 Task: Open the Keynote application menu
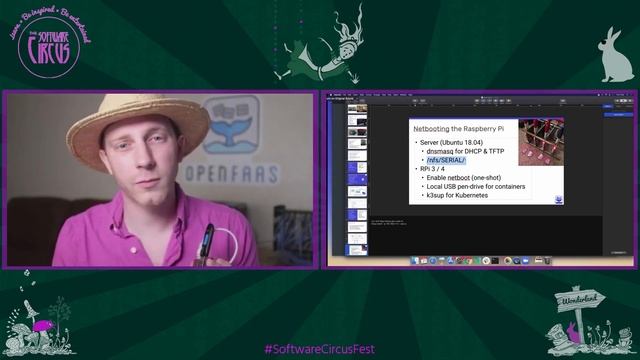click(338, 95)
